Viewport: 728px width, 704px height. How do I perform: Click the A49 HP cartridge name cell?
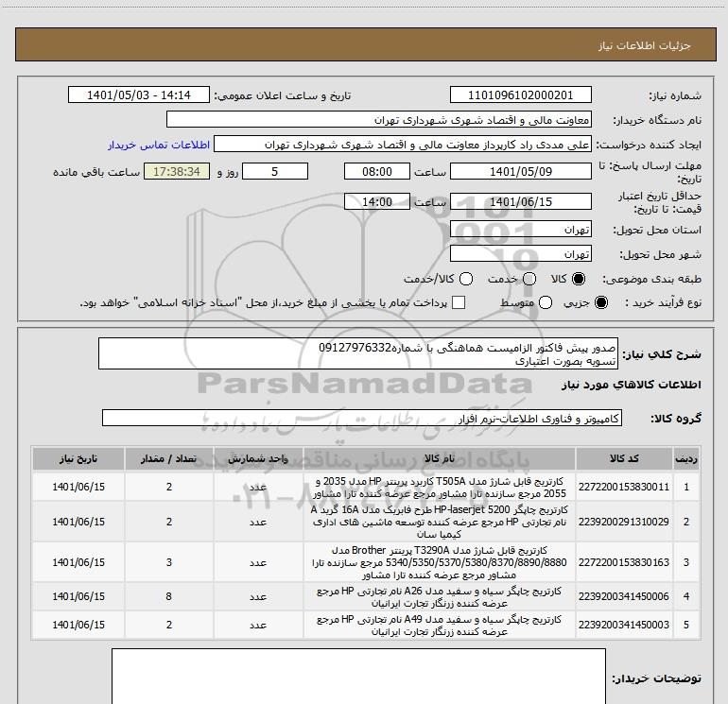[440, 625]
